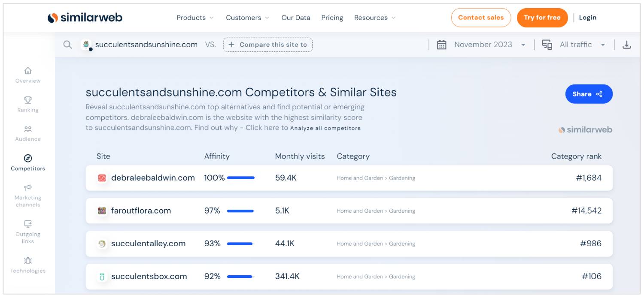Viewport: 644px width, 298px height.
Task: Click the Compare this site to field
Action: point(268,45)
